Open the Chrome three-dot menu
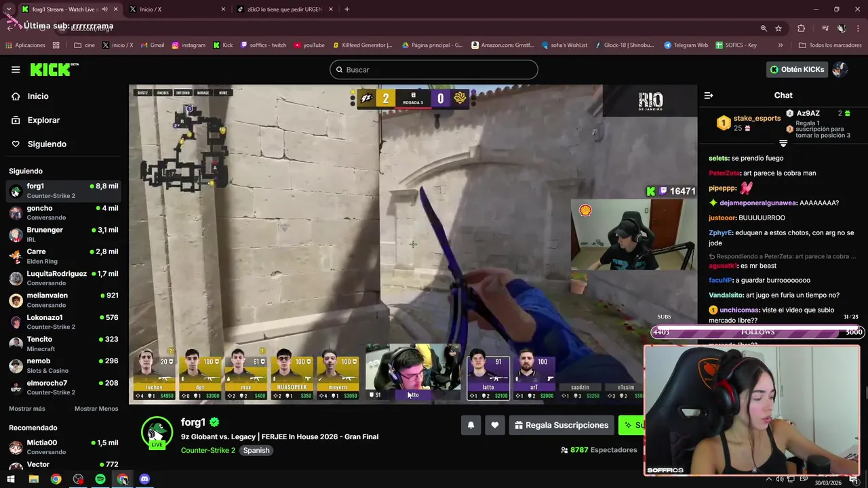This screenshot has height=488, width=868. click(859, 28)
